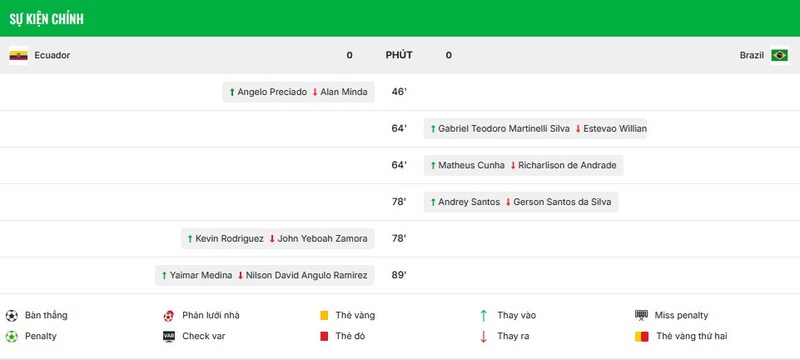Click the Thẻ vàng yellow card icon

pyautogui.click(x=324, y=316)
